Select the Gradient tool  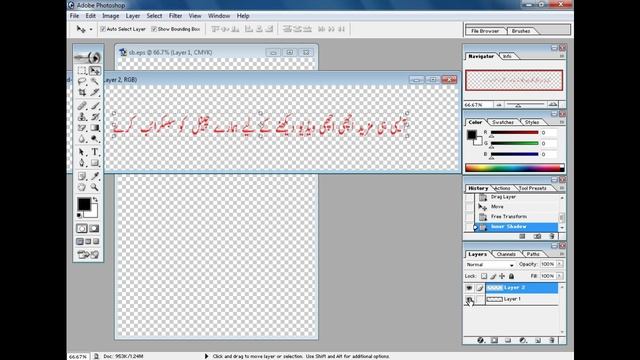(x=95, y=128)
